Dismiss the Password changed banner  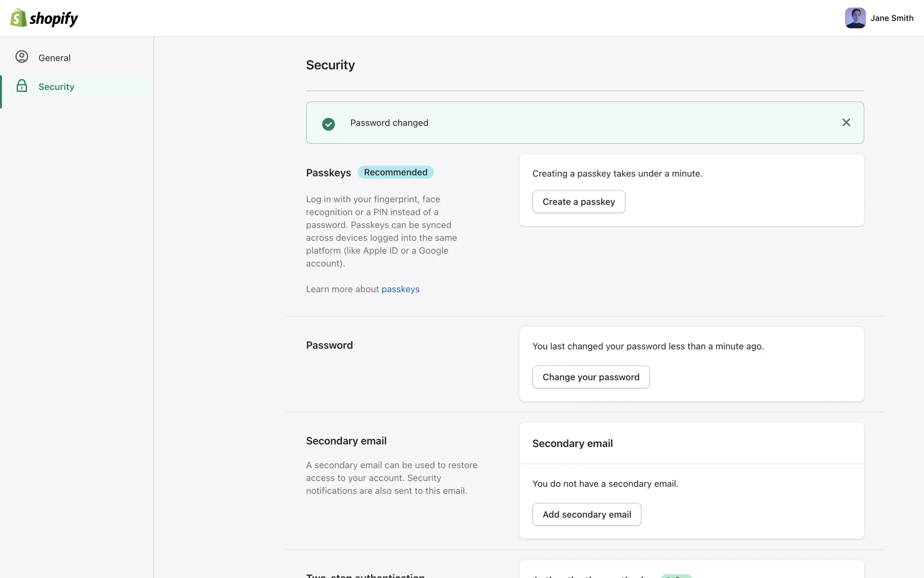click(846, 122)
